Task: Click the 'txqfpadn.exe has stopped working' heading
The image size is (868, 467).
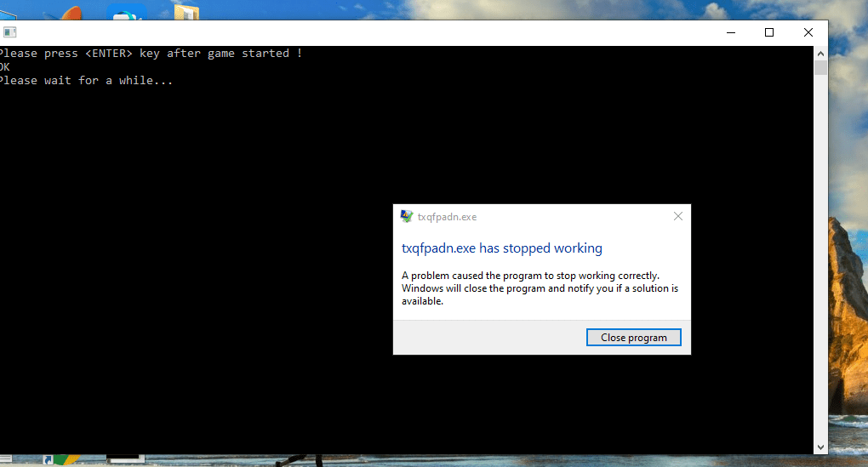Action: tap(501, 248)
